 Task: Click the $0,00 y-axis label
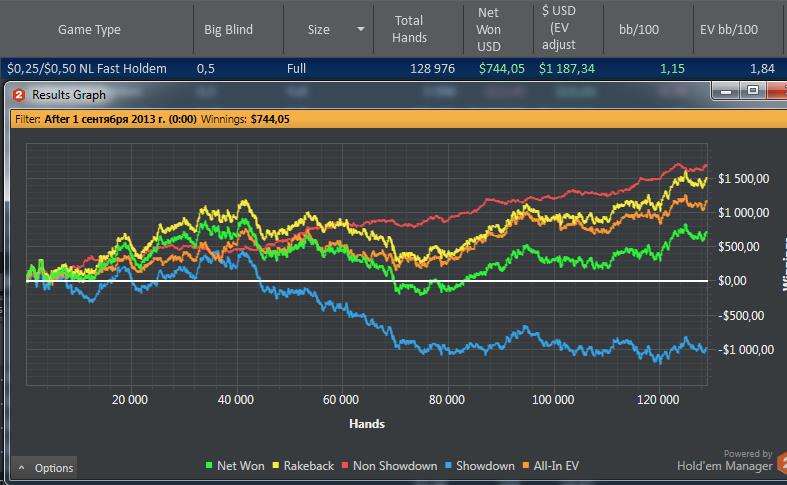click(x=732, y=281)
